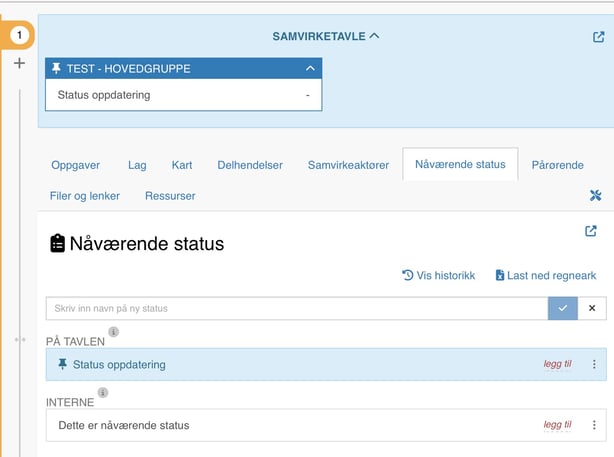Viewport: 614px width, 457px height.
Task: Select the Kart tab
Action: point(182,165)
